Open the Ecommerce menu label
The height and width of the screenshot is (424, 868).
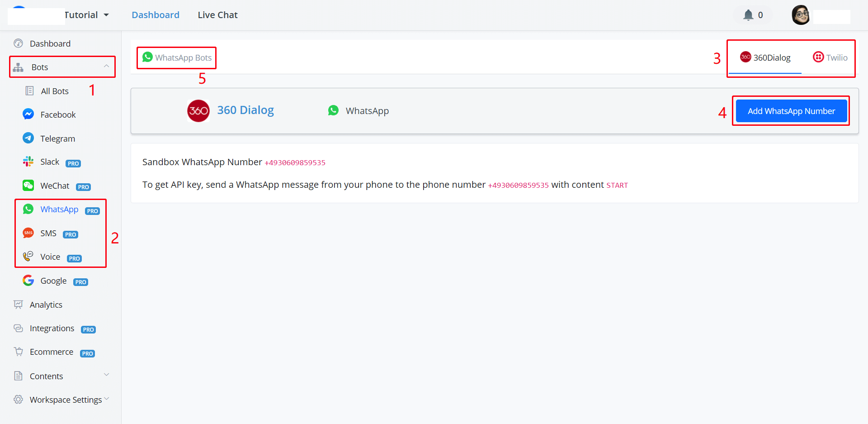[x=52, y=352]
